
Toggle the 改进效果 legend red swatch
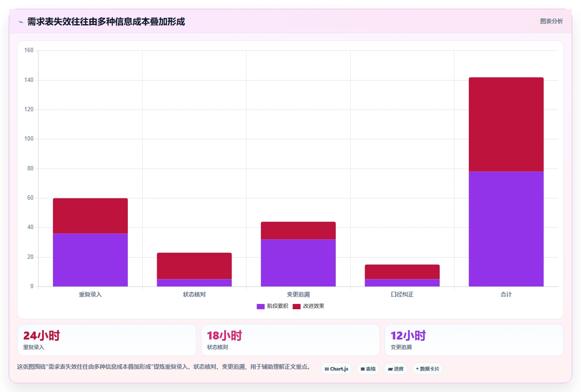[296, 306]
